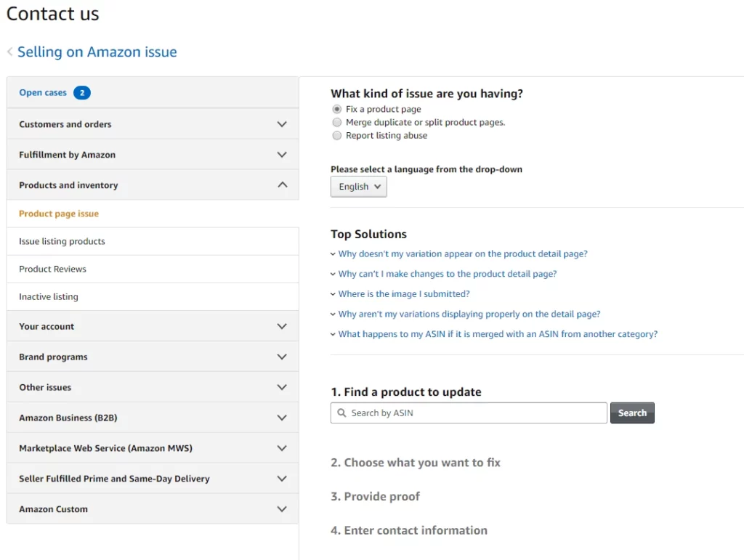Click chevron next to Customers and orders

pyautogui.click(x=282, y=124)
